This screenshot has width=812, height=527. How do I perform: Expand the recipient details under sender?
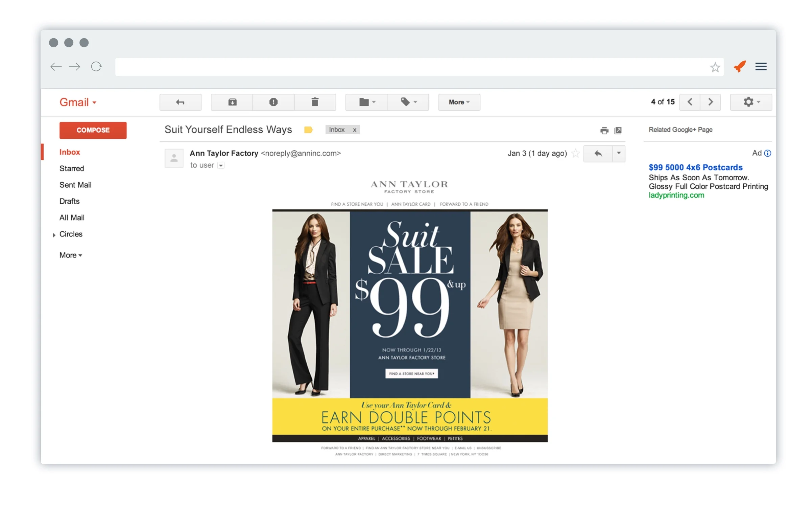click(x=221, y=165)
